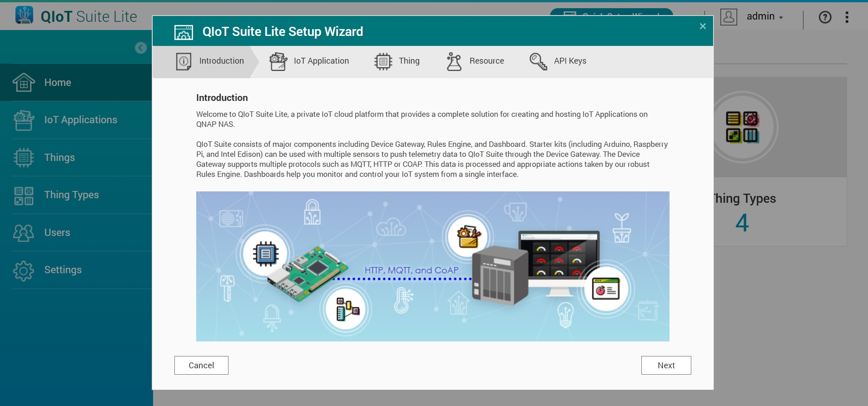The width and height of the screenshot is (868, 406).
Task: Jump to the API Keys step
Action: pos(558,61)
